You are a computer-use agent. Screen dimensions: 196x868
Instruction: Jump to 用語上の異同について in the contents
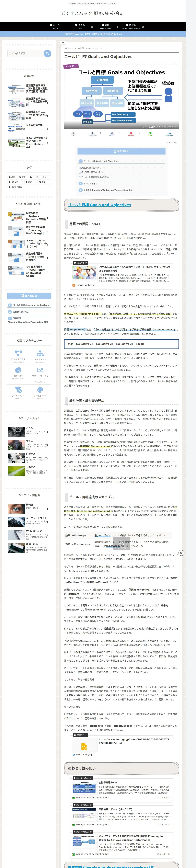tap(91, 168)
